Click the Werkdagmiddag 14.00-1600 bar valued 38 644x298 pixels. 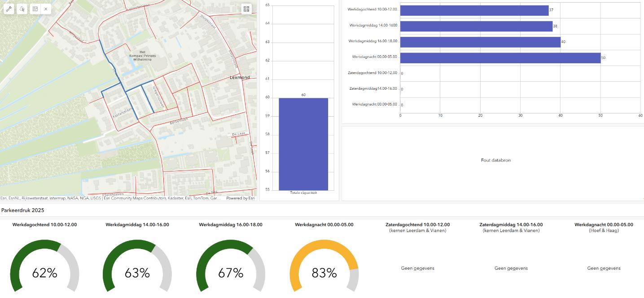click(476, 26)
